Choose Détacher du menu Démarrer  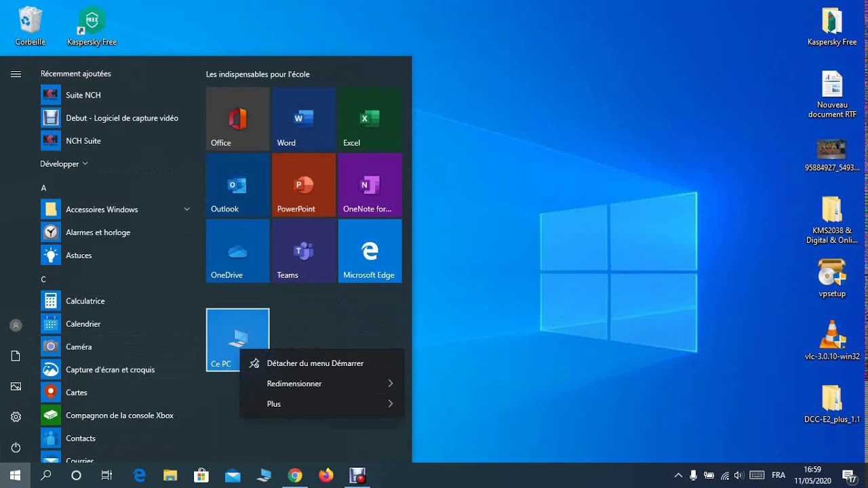coord(322,363)
